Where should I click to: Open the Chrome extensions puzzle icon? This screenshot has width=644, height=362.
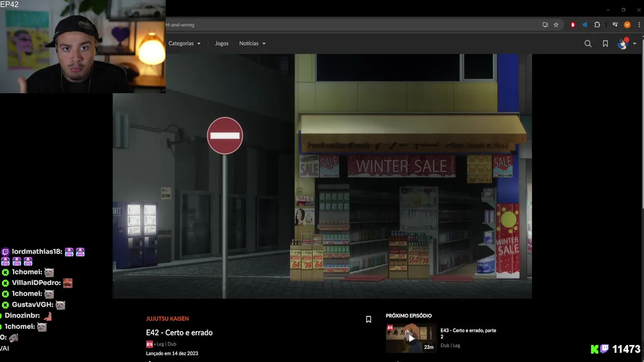click(x=597, y=25)
